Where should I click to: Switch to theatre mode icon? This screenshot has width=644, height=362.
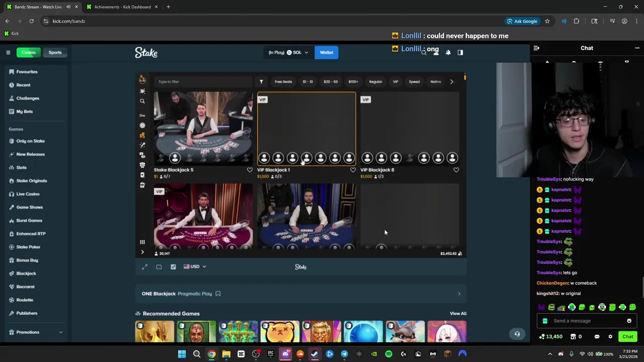point(159,266)
